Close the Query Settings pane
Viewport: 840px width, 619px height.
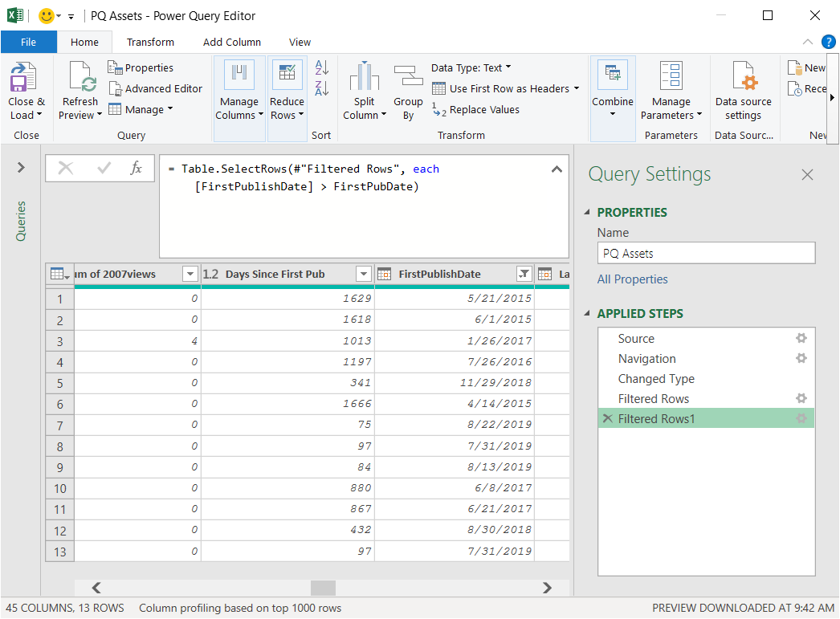pos(807,174)
